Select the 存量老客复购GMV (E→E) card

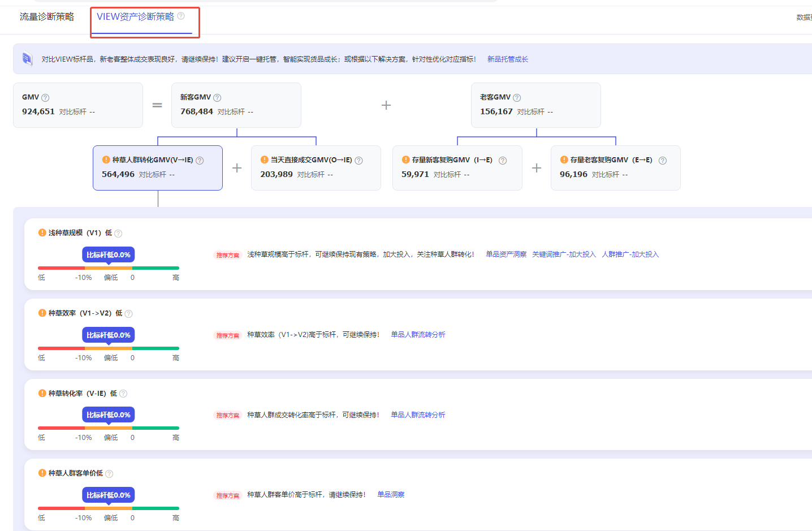(x=615, y=168)
